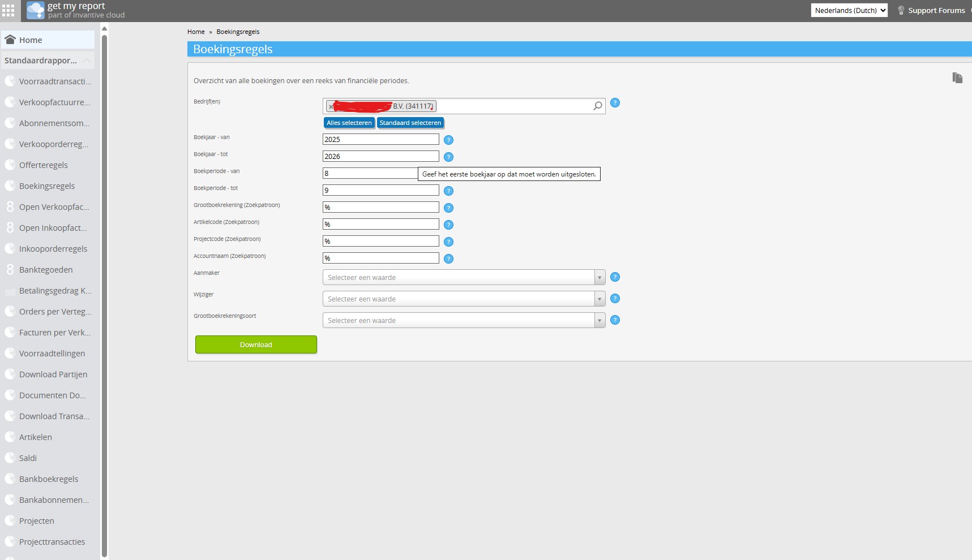
Task: Click the Alles selecteren button
Action: [x=349, y=123]
